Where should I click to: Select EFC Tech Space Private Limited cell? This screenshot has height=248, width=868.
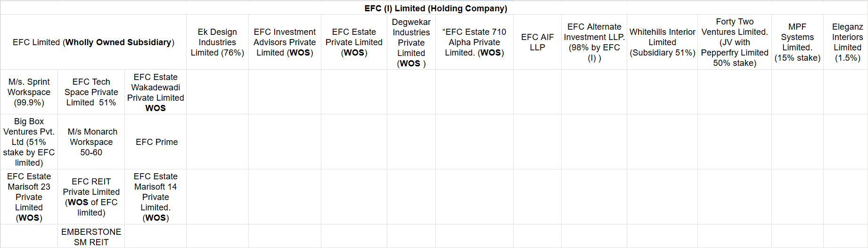click(x=91, y=92)
